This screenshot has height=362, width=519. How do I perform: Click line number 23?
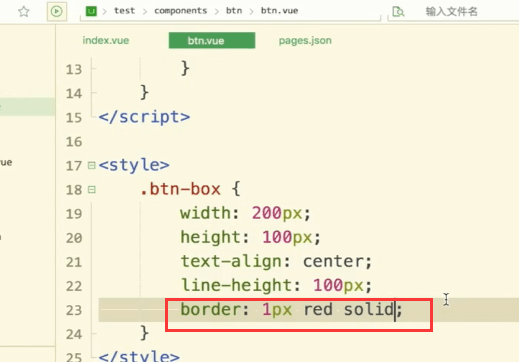pyautogui.click(x=74, y=310)
